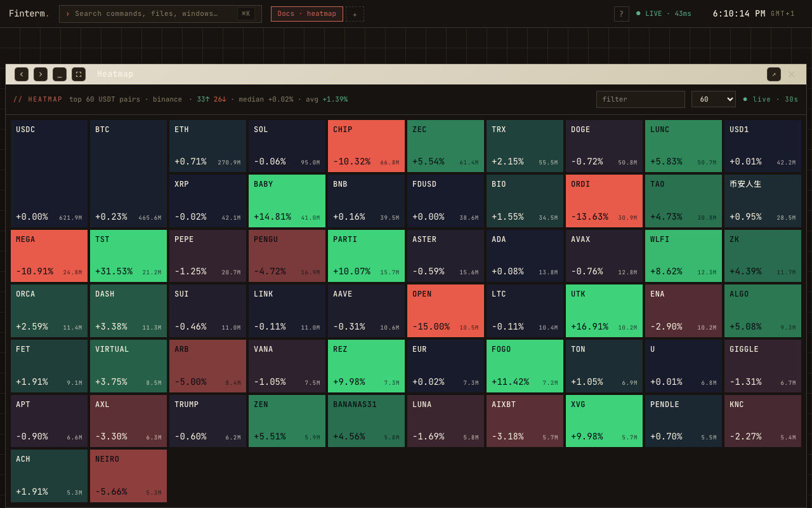Select the TRUMP tile

tap(207, 421)
